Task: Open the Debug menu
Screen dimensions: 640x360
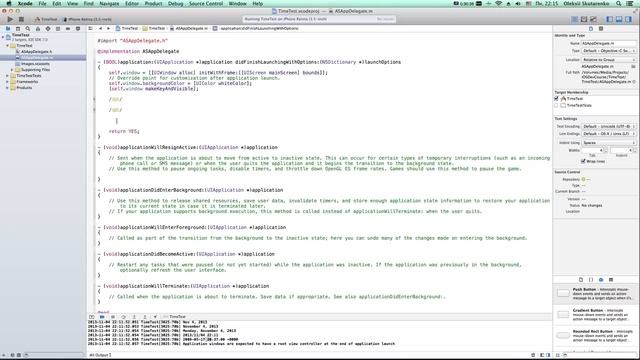Action: pyautogui.click(x=176, y=3)
